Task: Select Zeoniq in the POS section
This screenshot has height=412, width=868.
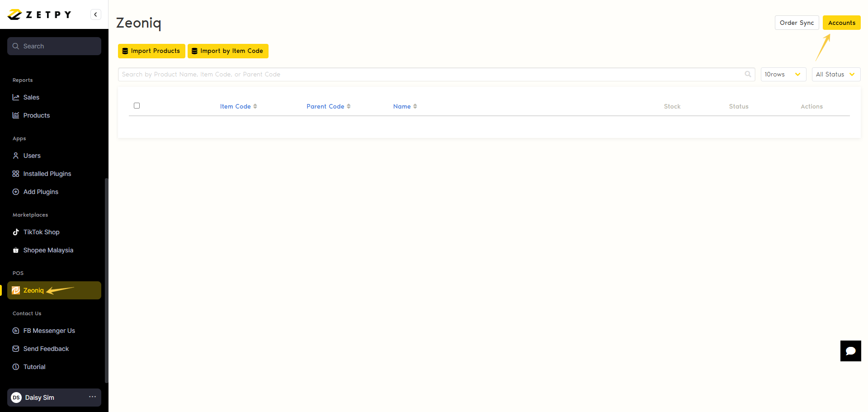Action: [x=54, y=290]
